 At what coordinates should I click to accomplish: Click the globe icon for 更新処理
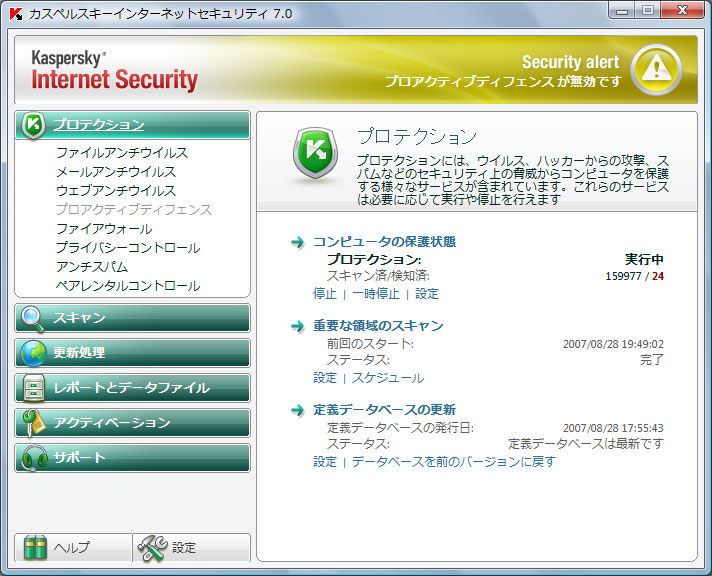click(x=34, y=353)
